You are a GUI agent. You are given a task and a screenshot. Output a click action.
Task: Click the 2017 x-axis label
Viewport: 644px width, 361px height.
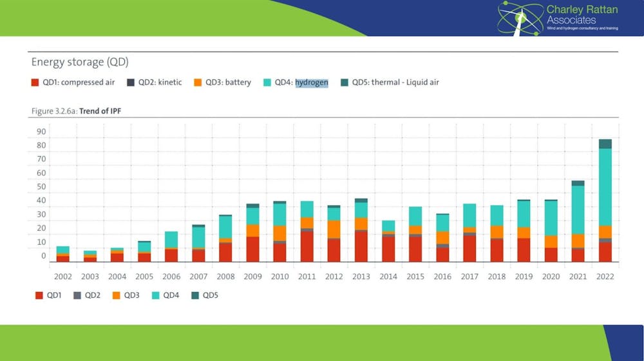coord(469,277)
